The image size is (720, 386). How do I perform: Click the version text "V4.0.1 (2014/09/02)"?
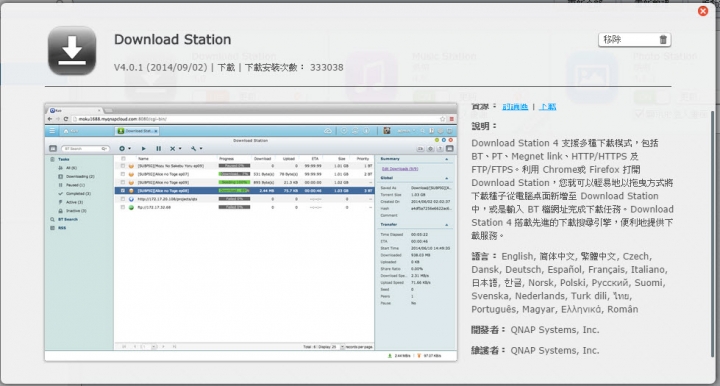pyautogui.click(x=161, y=67)
